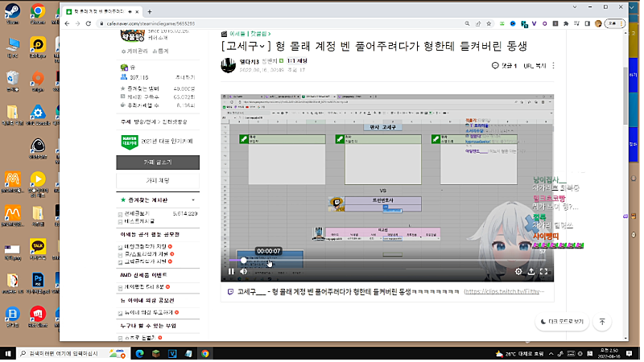Open a new browser tab with plus button
This screenshot has width=644, height=362.
150,12
